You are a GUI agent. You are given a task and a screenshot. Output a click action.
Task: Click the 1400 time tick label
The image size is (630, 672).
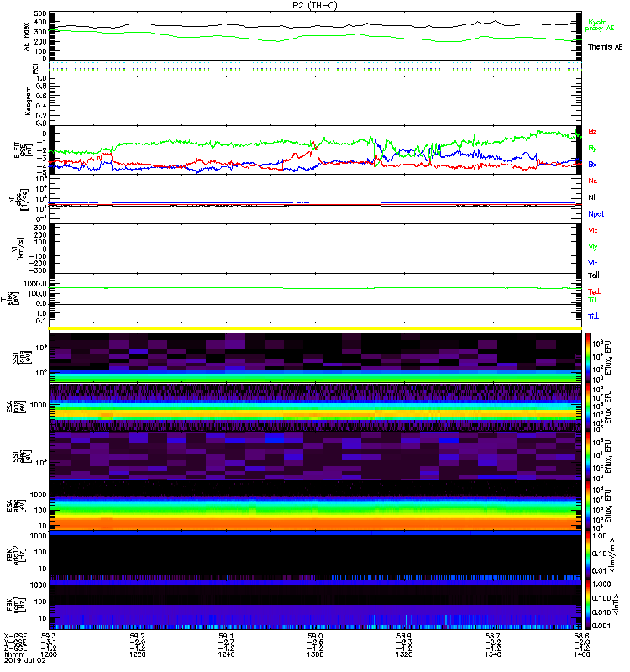click(x=581, y=654)
